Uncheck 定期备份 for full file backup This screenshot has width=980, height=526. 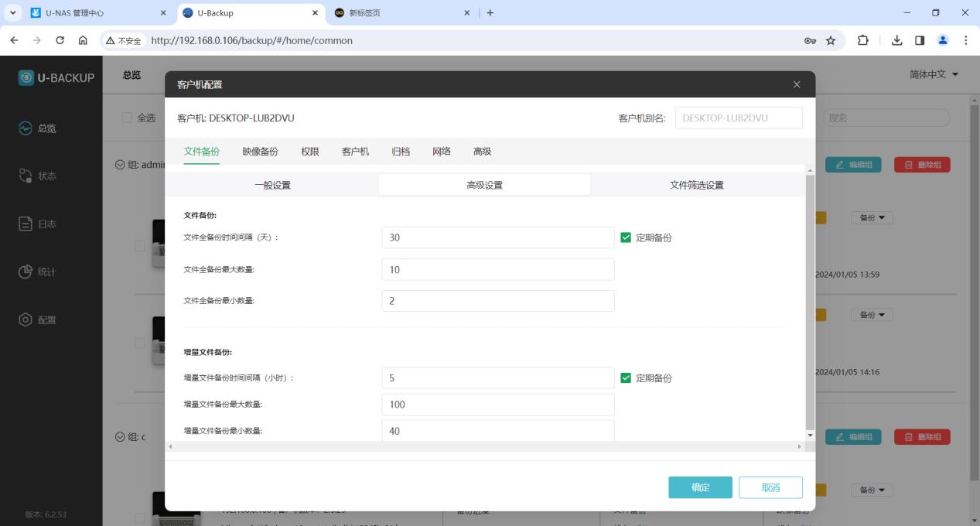pos(626,237)
